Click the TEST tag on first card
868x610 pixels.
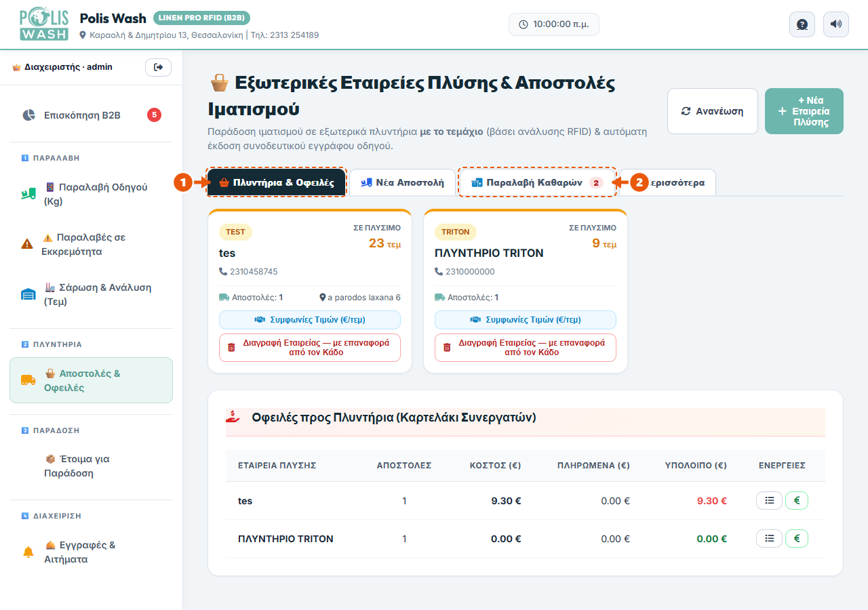[235, 232]
